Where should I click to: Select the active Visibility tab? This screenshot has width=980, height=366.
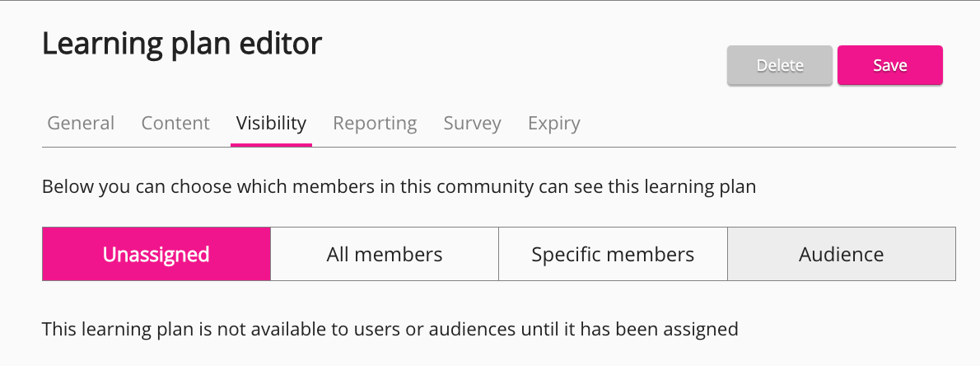(271, 124)
